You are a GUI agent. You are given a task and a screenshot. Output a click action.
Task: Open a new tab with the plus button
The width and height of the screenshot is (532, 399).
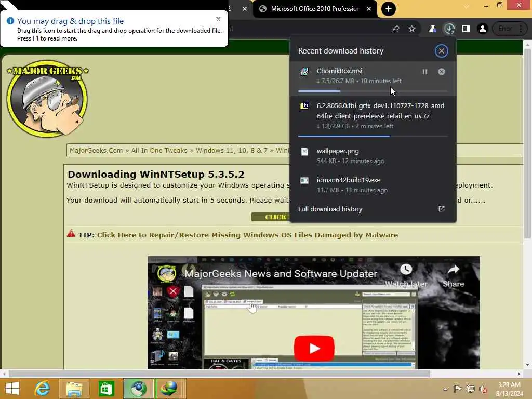389,9
